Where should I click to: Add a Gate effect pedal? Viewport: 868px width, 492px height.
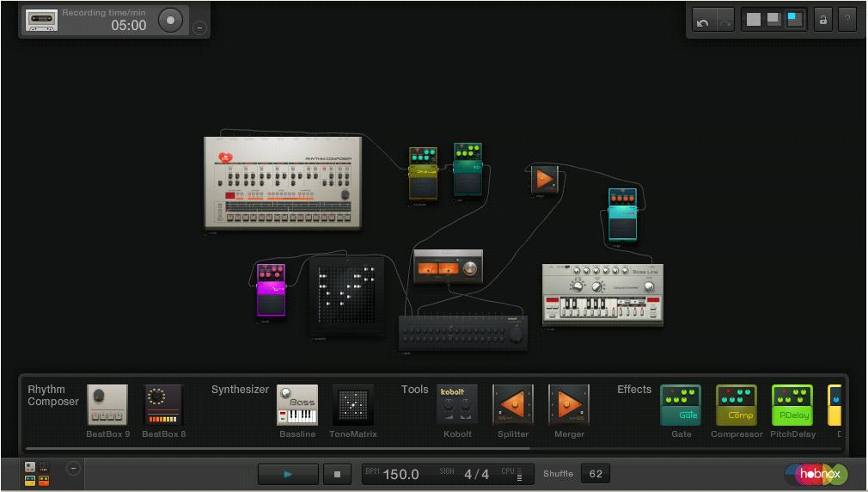pyautogui.click(x=681, y=405)
